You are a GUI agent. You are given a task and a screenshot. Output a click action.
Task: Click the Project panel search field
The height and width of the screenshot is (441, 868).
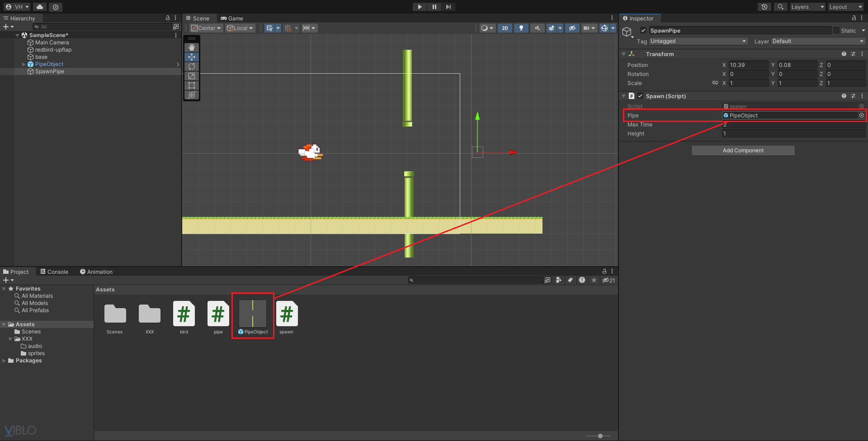coord(476,280)
